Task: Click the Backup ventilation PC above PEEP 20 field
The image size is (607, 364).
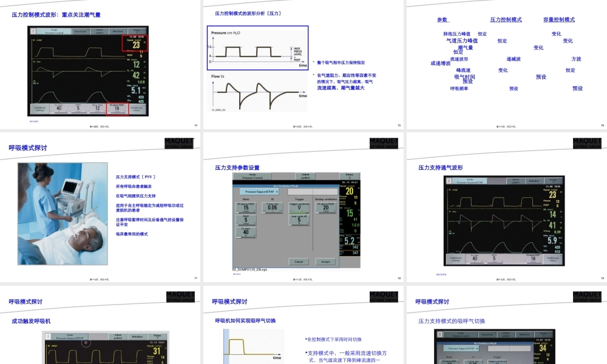Action: (327, 207)
